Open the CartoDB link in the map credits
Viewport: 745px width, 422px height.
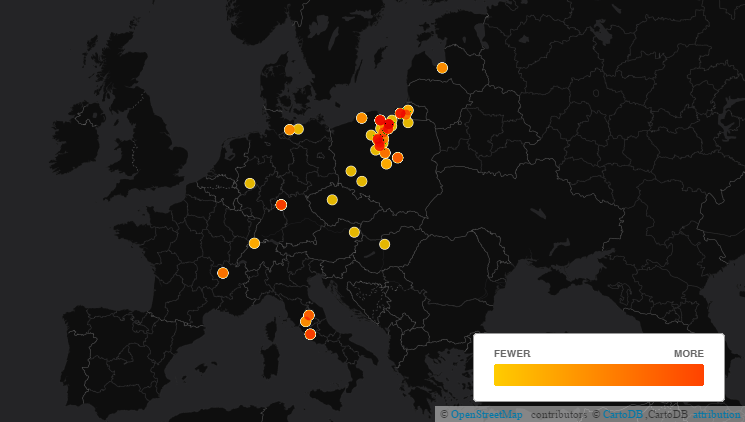pos(622,414)
